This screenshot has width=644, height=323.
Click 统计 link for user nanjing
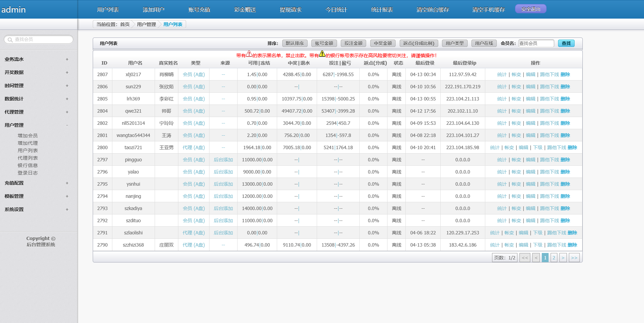[x=502, y=196]
